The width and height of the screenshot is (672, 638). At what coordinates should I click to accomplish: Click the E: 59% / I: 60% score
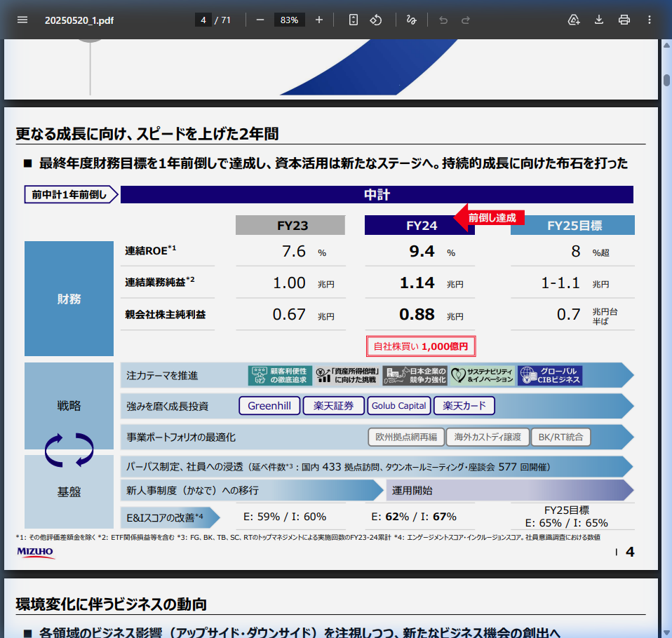click(x=285, y=517)
